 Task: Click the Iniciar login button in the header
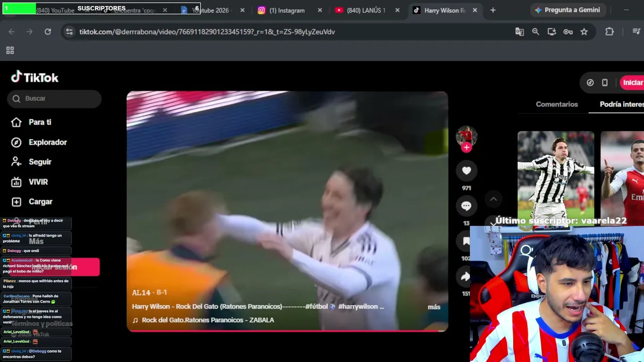click(x=632, y=82)
